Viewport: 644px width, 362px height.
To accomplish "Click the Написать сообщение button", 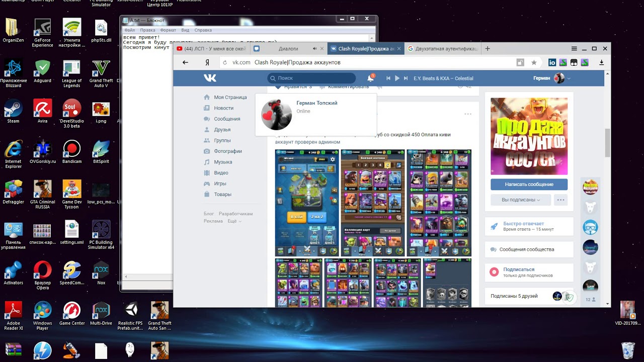I will [x=529, y=185].
